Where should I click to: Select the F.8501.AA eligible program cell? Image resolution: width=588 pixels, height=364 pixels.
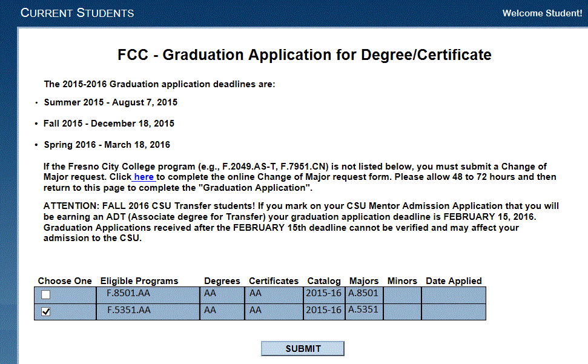pos(148,295)
